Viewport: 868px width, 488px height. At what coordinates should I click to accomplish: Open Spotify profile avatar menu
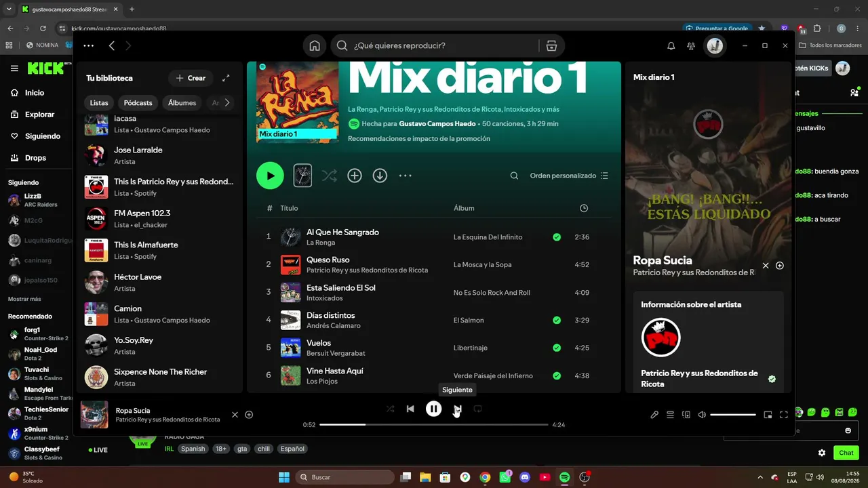[x=715, y=46]
